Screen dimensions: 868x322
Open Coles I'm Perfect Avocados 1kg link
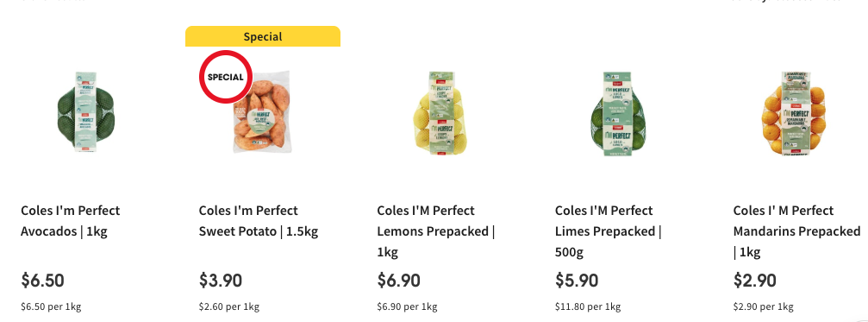pyautogui.click(x=71, y=221)
